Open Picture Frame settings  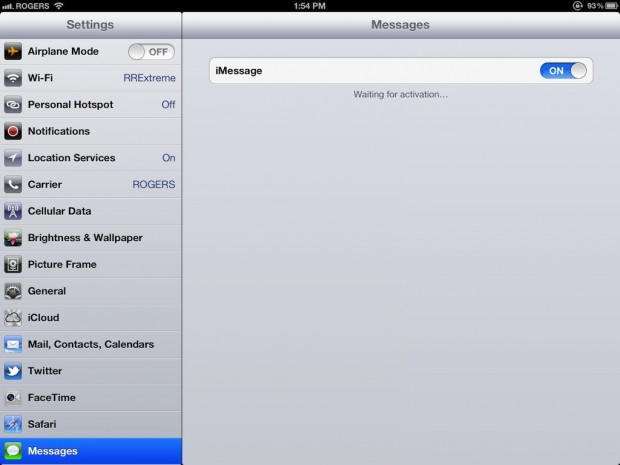coord(91,265)
